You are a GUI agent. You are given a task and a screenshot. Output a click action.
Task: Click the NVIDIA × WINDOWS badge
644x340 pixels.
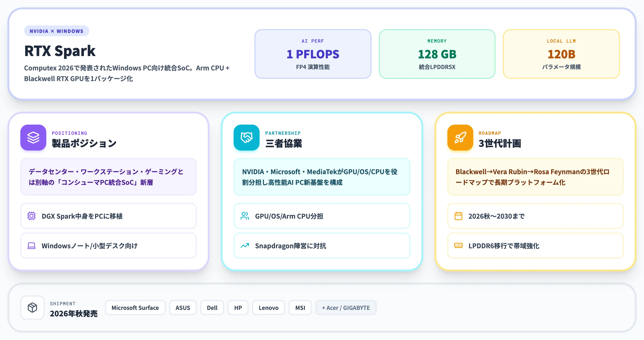[x=56, y=31]
